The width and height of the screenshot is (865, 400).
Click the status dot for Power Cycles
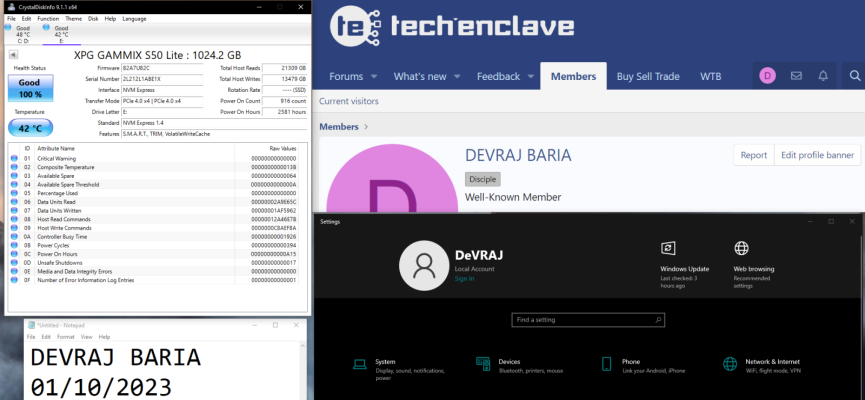(x=14, y=246)
